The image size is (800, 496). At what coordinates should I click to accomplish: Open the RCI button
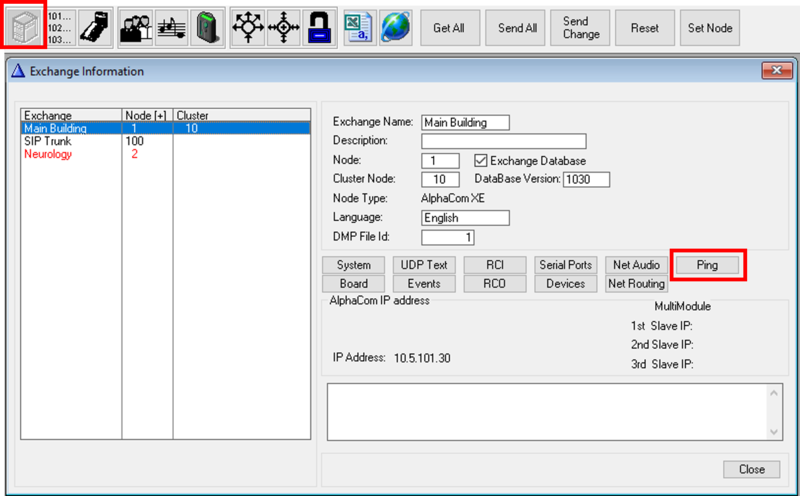pos(495,265)
